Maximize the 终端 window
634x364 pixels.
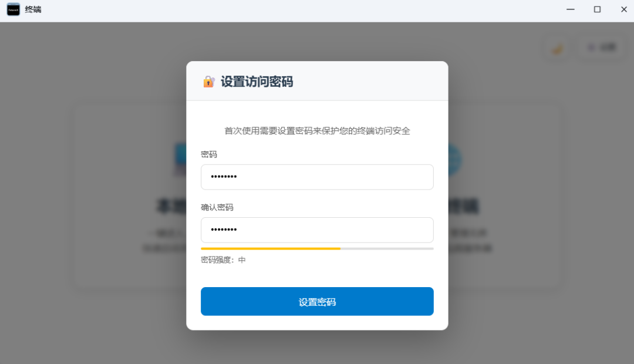(x=597, y=9)
